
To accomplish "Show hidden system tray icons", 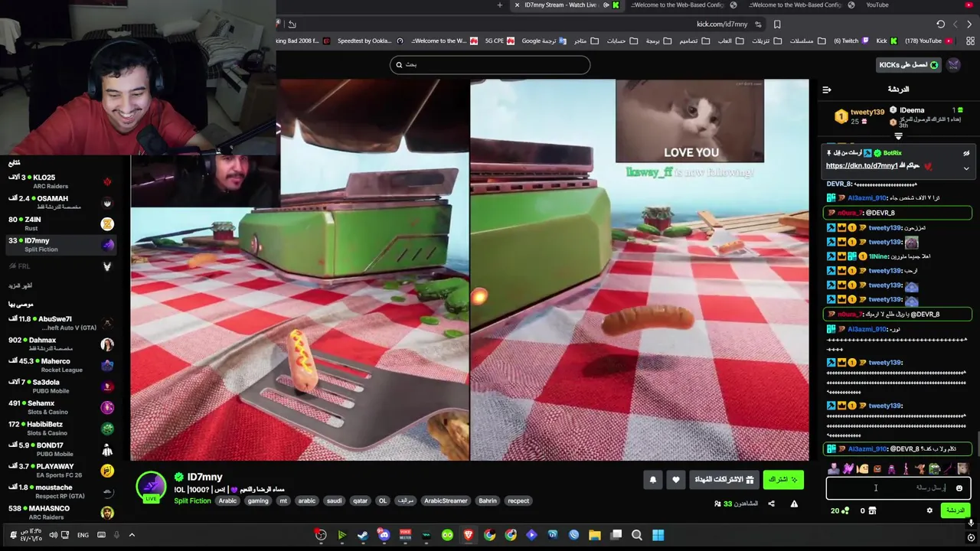I will click(x=132, y=535).
